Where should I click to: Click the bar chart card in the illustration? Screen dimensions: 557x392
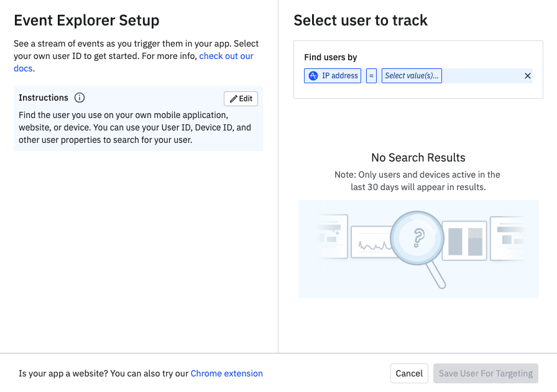465,240
